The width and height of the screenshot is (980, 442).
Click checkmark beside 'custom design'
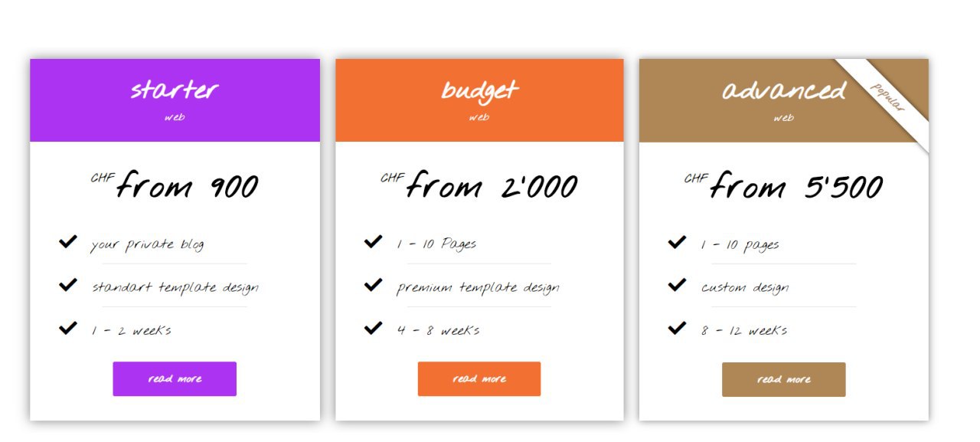(677, 285)
